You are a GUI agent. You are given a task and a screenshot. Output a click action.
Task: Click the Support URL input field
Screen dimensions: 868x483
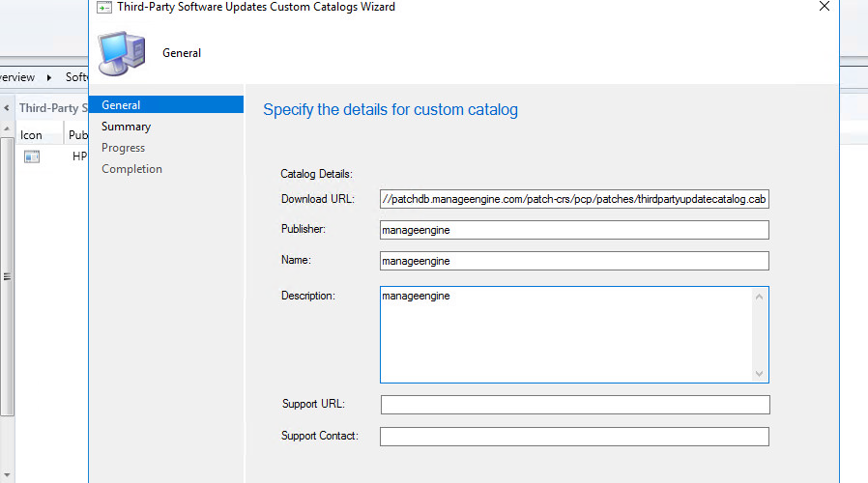click(574, 405)
